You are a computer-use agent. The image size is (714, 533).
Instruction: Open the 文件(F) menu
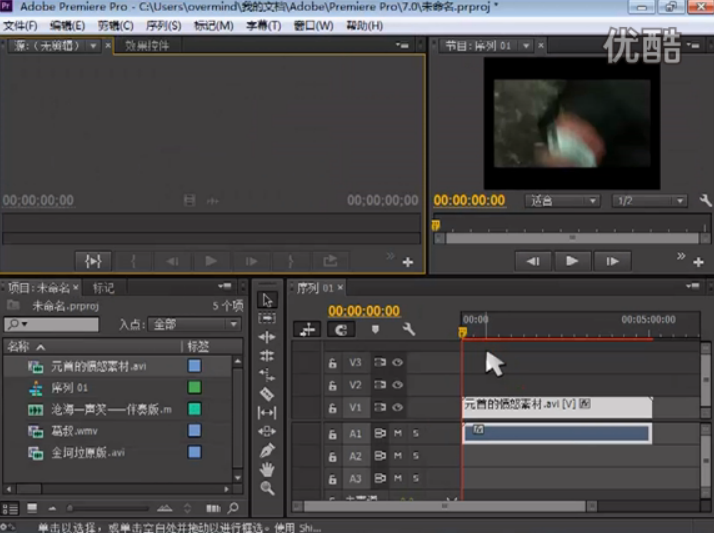pyautogui.click(x=20, y=26)
